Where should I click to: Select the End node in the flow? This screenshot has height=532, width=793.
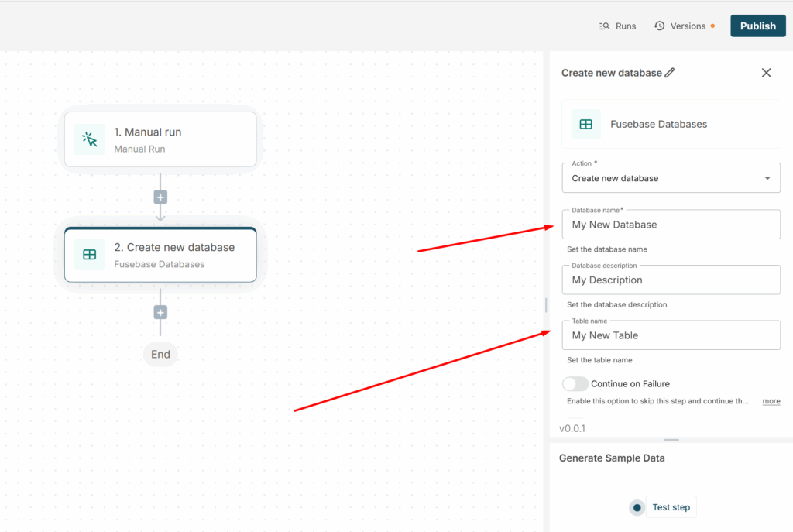coord(160,355)
